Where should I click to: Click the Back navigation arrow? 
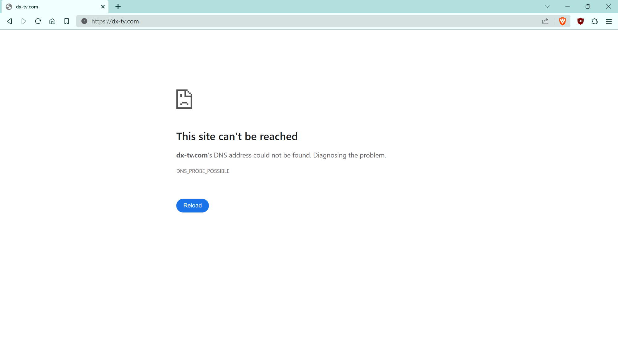pyautogui.click(x=10, y=21)
